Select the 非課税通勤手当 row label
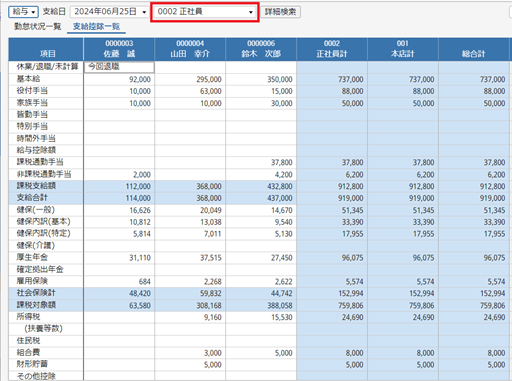Image resolution: width=512 pixels, height=381 pixels. (44, 174)
